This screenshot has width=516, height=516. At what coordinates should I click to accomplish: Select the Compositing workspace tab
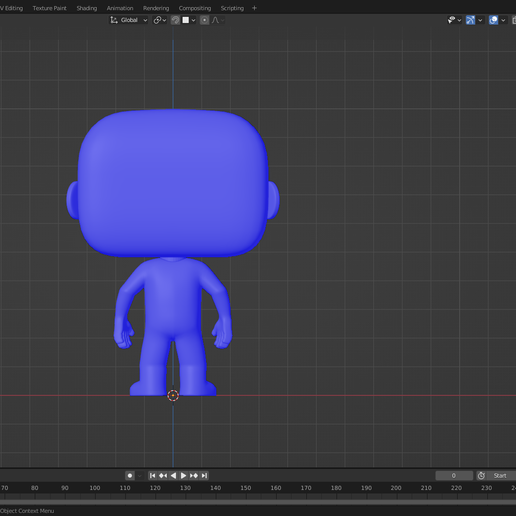(195, 8)
